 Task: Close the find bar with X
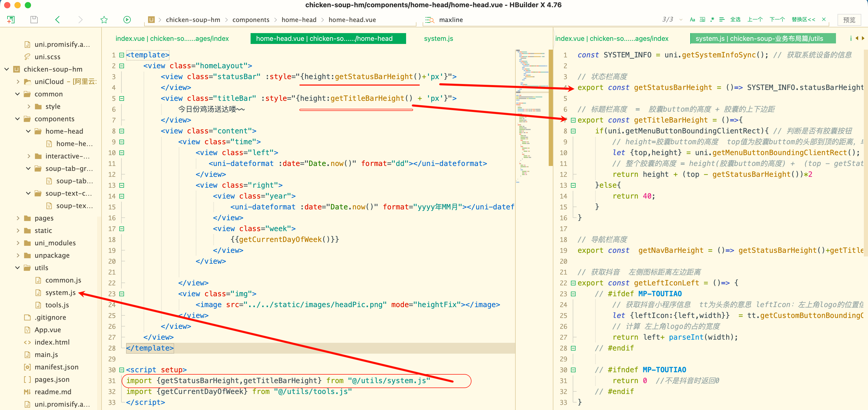824,20
